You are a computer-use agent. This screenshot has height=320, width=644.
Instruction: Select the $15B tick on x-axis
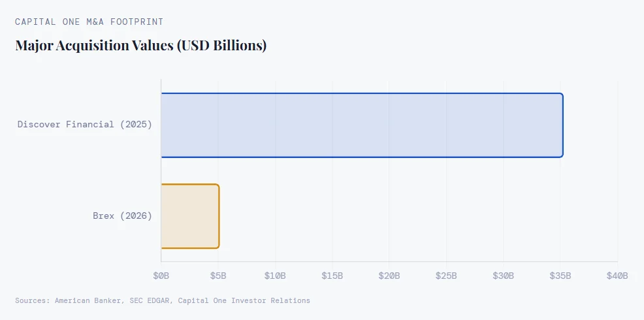click(x=332, y=276)
